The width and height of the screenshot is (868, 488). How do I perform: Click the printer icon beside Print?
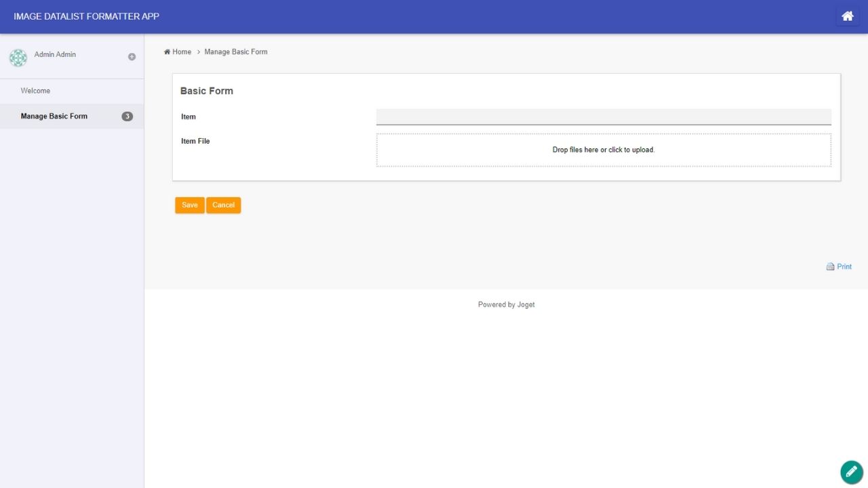(x=830, y=267)
